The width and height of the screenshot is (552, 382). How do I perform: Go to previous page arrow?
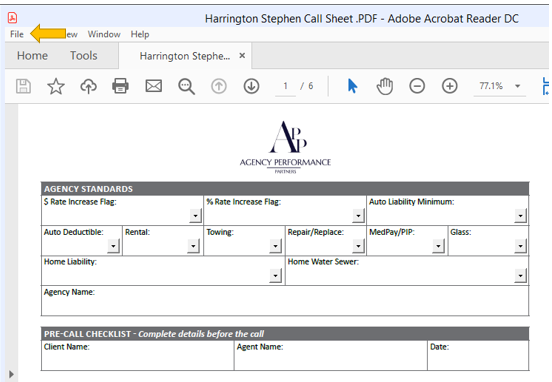click(x=219, y=86)
